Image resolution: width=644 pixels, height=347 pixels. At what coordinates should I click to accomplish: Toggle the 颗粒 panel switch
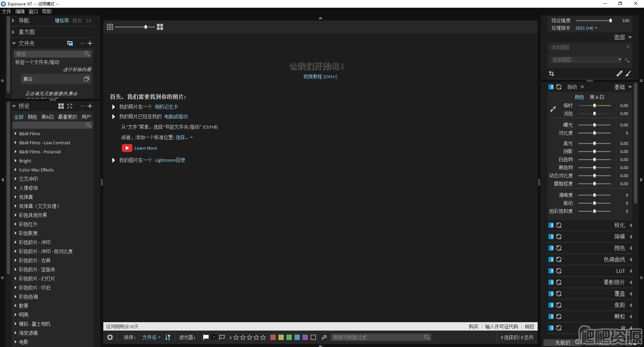(551, 316)
